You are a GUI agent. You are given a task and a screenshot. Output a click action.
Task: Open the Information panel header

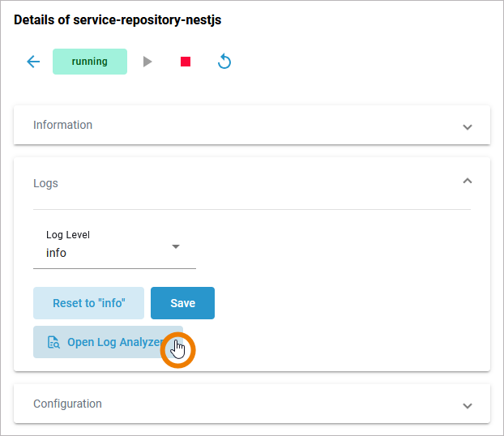coord(243,126)
